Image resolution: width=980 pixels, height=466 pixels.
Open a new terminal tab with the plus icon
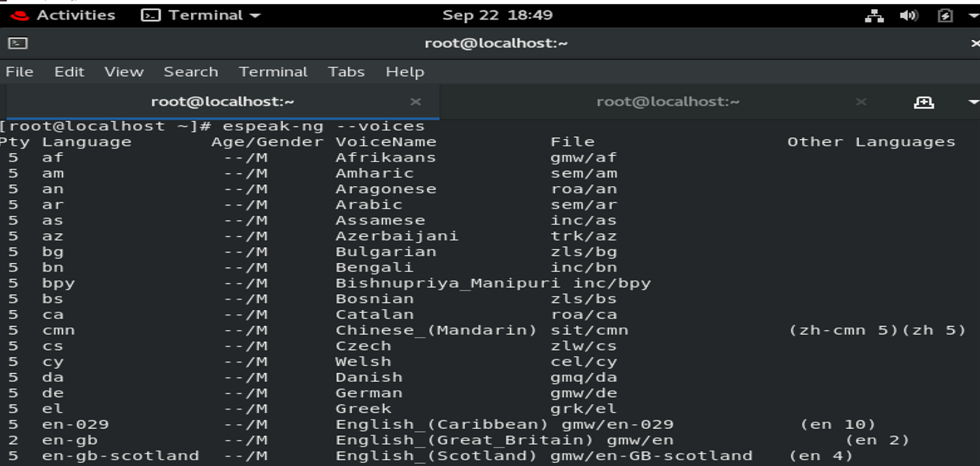coord(925,101)
